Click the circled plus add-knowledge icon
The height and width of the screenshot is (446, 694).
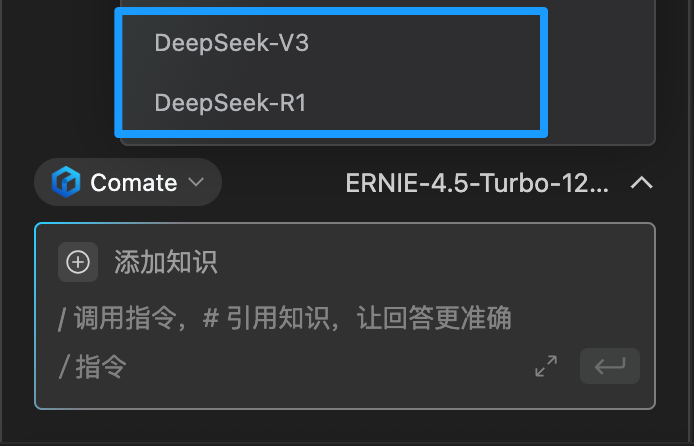(x=78, y=262)
